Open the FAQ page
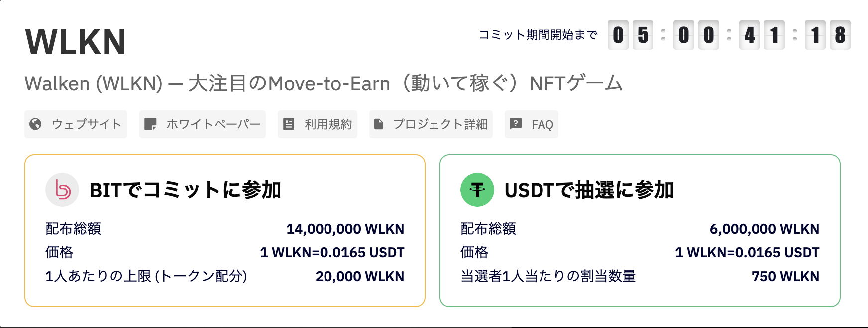 point(532,124)
